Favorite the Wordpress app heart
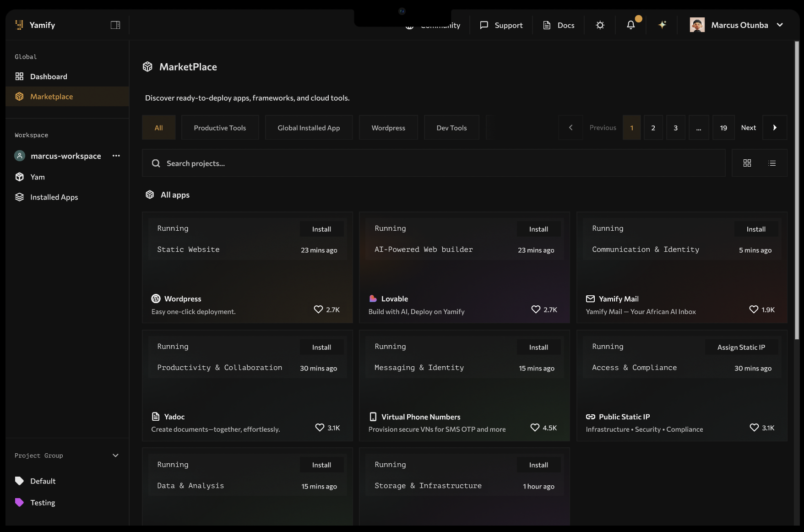 coord(318,309)
